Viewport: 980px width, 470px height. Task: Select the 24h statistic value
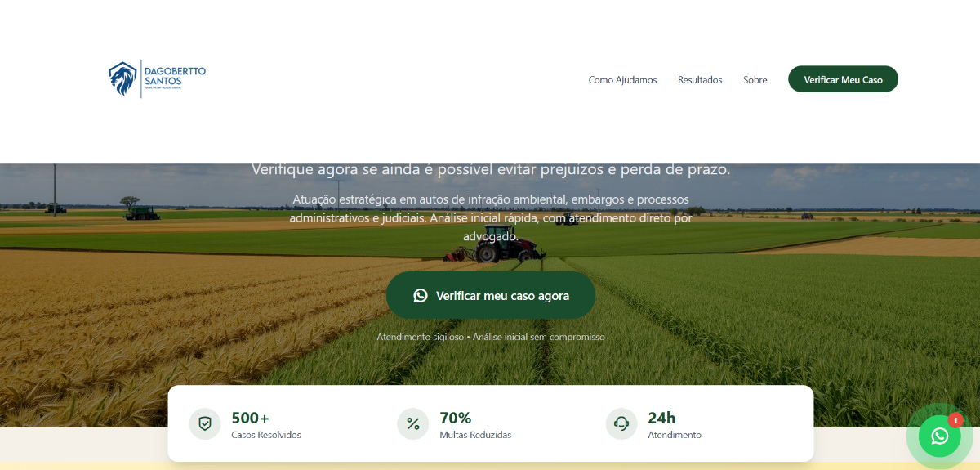(661, 418)
